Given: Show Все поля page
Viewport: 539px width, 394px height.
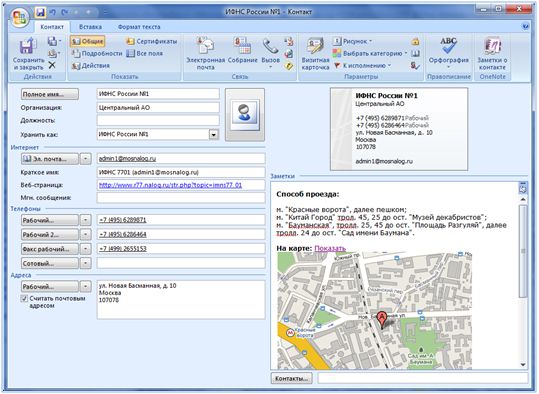Looking at the screenshot, I should [x=144, y=53].
